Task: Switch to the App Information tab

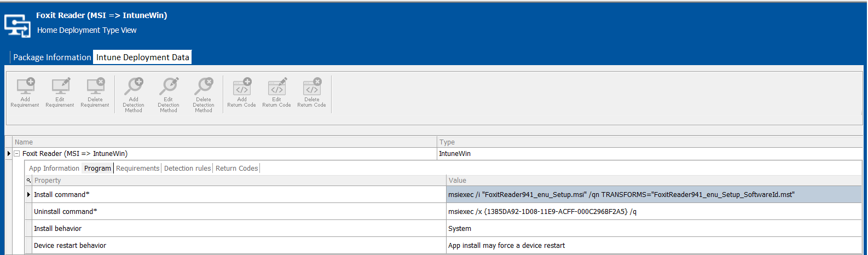Action: pos(54,169)
